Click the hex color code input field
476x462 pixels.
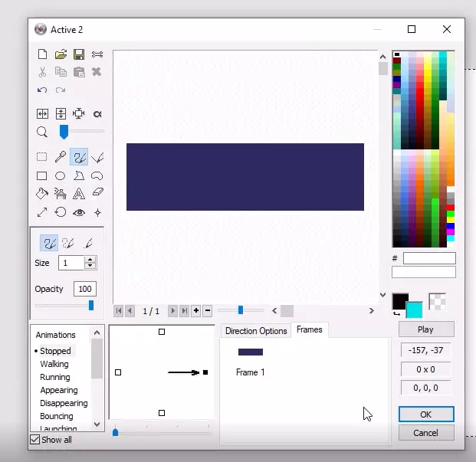click(x=429, y=258)
